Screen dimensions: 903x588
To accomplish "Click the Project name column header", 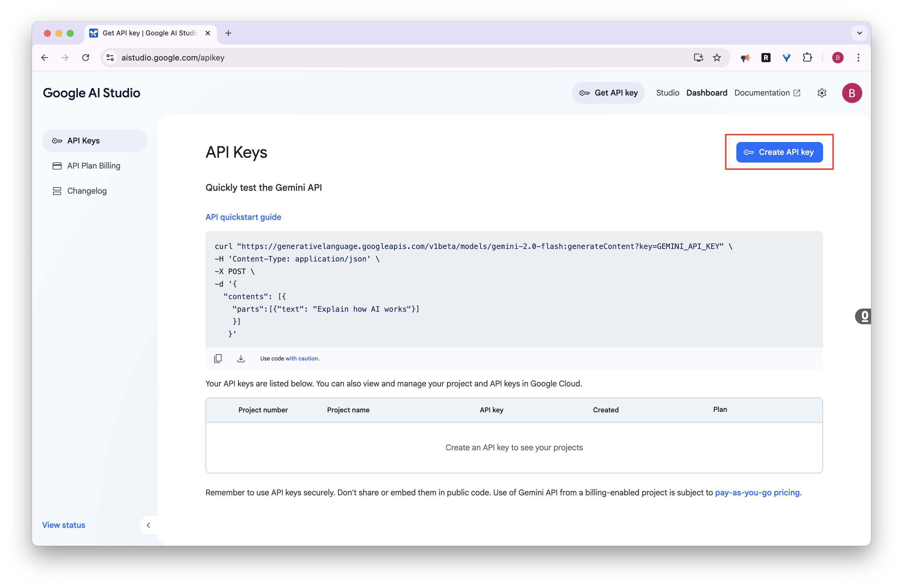I will [x=348, y=410].
